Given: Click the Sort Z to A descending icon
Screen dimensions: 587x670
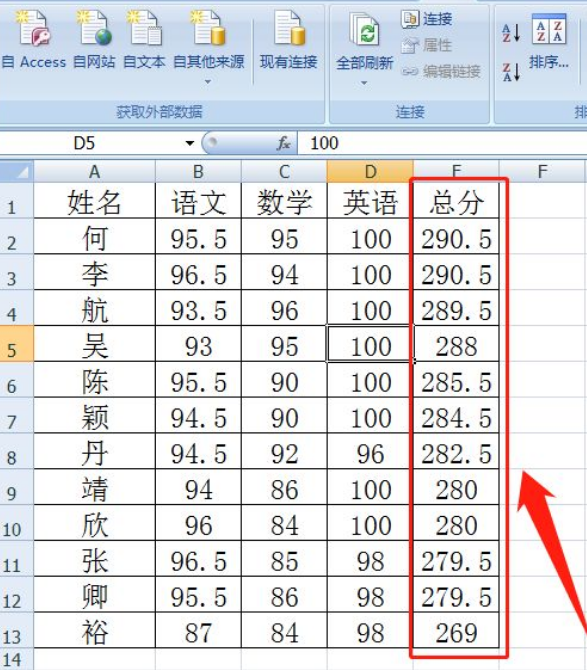Looking at the screenshot, I should (511, 72).
